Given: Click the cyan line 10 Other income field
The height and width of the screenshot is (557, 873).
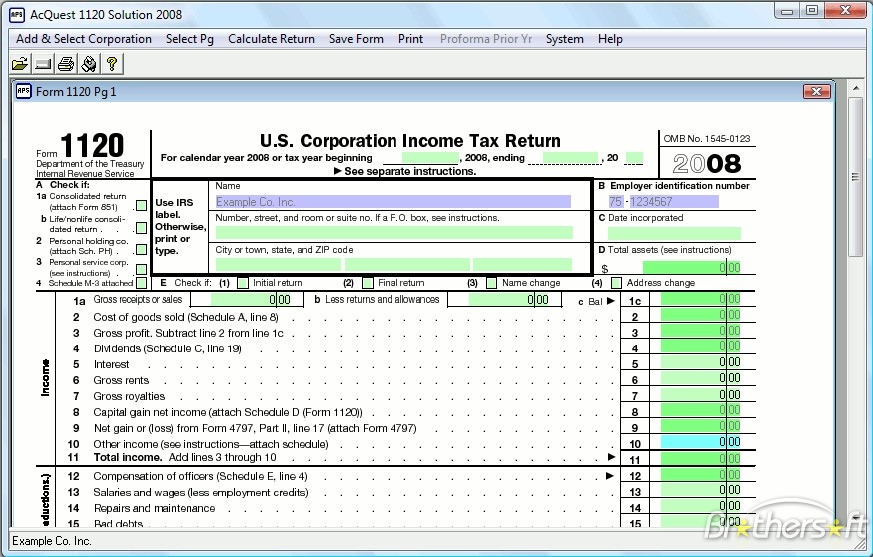Looking at the screenshot, I should click(x=701, y=442).
